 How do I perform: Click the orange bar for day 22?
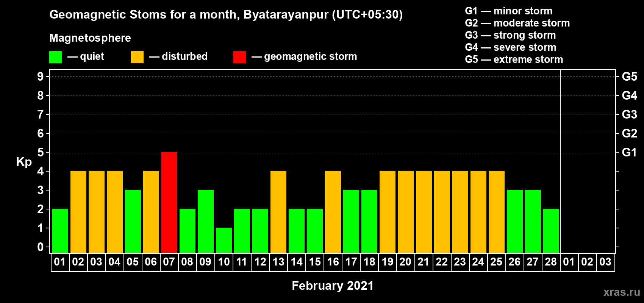442,212
